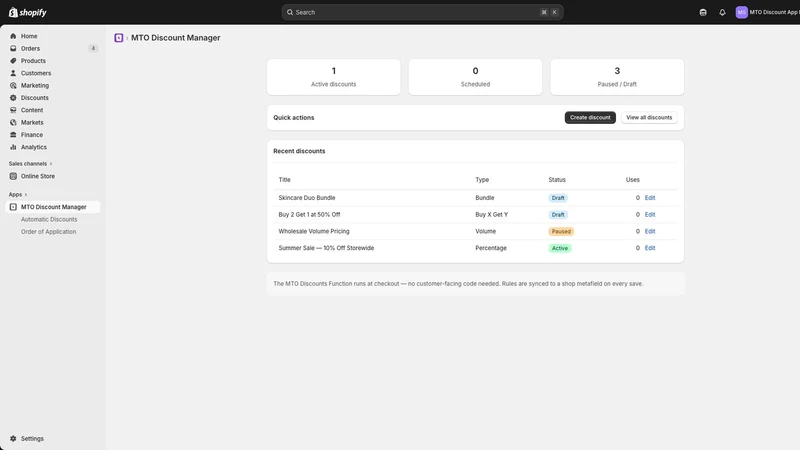This screenshot has height=450, width=800.
Task: Click the Scheduled count card
Action: [475, 77]
